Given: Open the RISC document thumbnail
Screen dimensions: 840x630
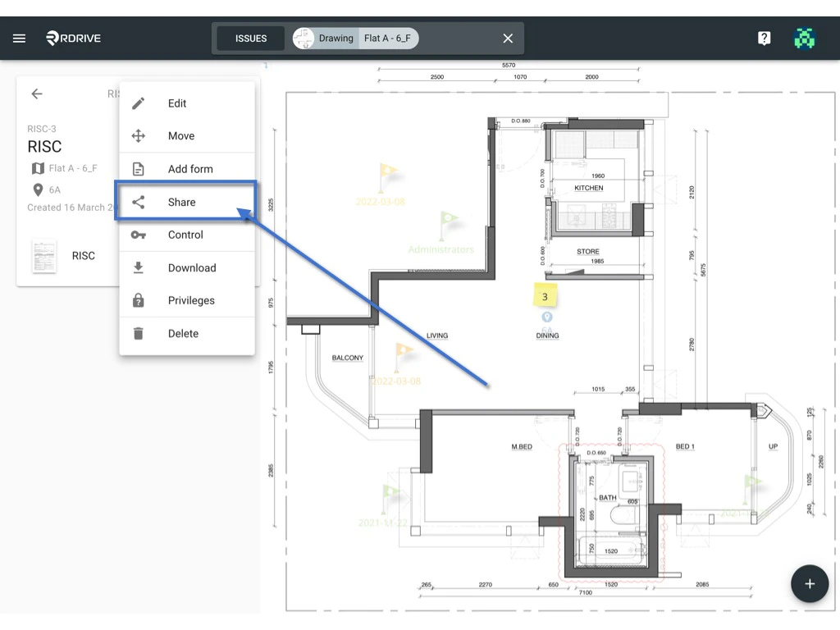Looking at the screenshot, I should coord(44,255).
